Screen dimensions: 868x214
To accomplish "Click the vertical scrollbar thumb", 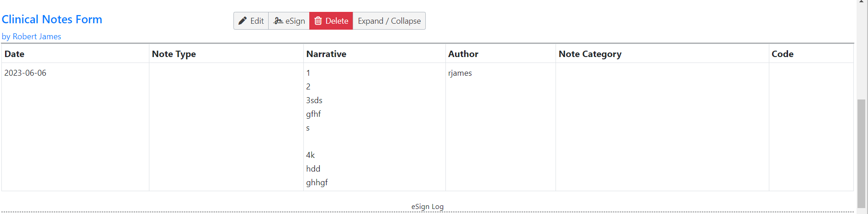I will 862,153.
